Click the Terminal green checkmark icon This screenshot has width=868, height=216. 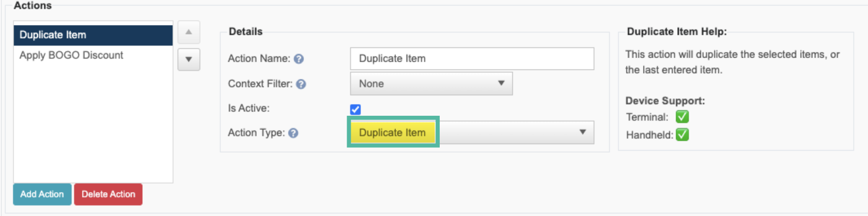(x=683, y=117)
